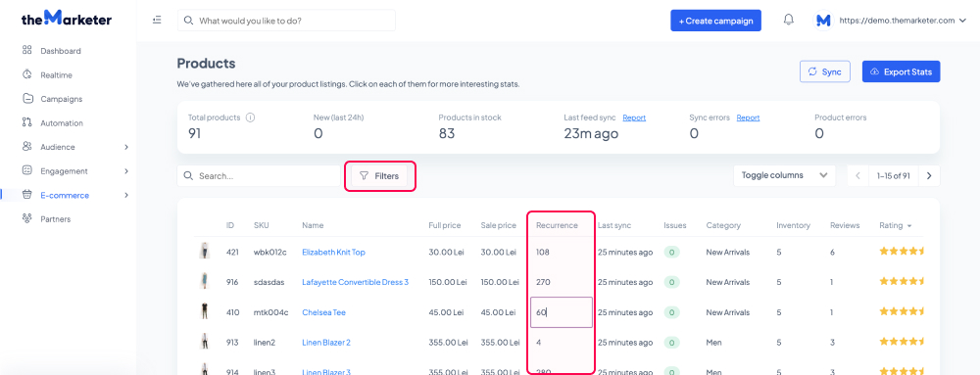
Task: Click the Total products info icon
Action: pyautogui.click(x=250, y=117)
